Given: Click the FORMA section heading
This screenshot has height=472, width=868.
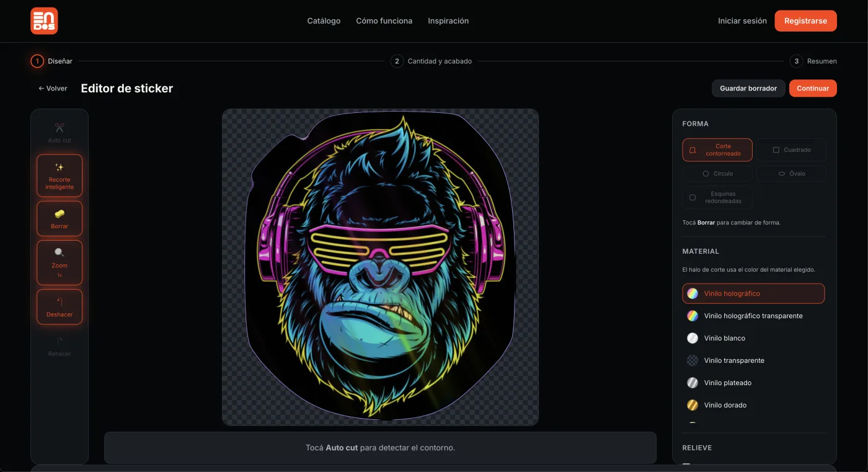Looking at the screenshot, I should [696, 124].
